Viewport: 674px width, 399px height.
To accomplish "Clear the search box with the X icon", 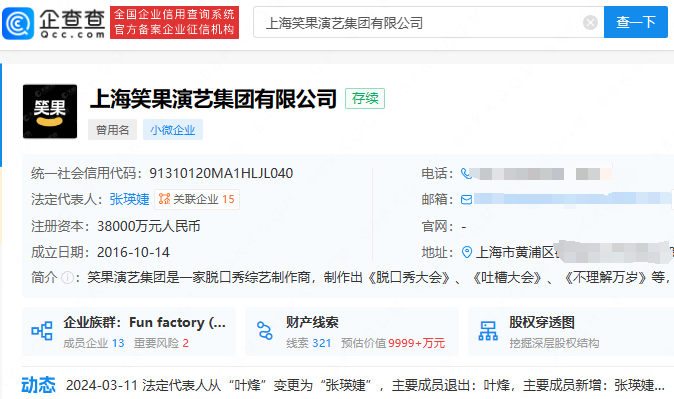I will (590, 22).
